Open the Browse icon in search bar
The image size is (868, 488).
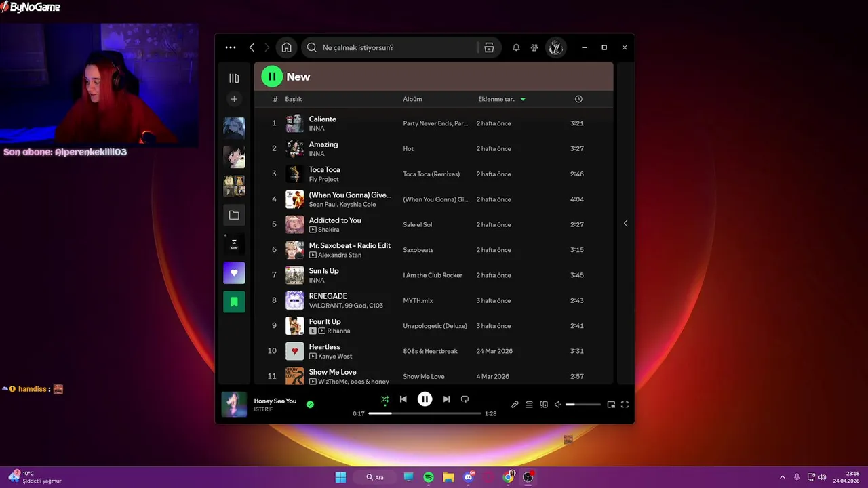pyautogui.click(x=489, y=47)
